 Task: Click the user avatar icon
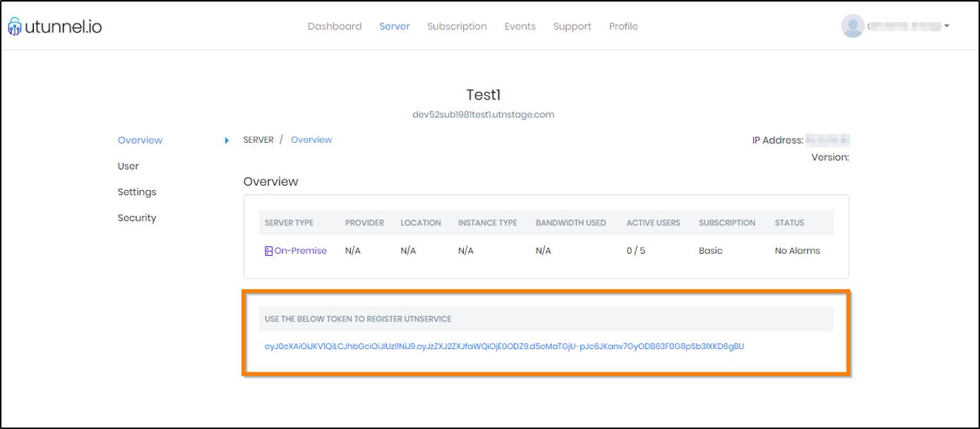pyautogui.click(x=852, y=26)
